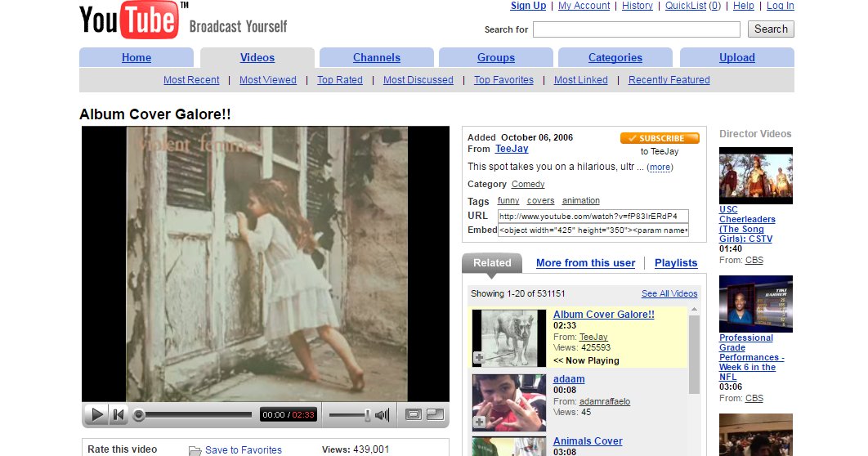Subscribe to TeeJay with the orange button
Viewport: 868px width, 456px height.
[660, 138]
